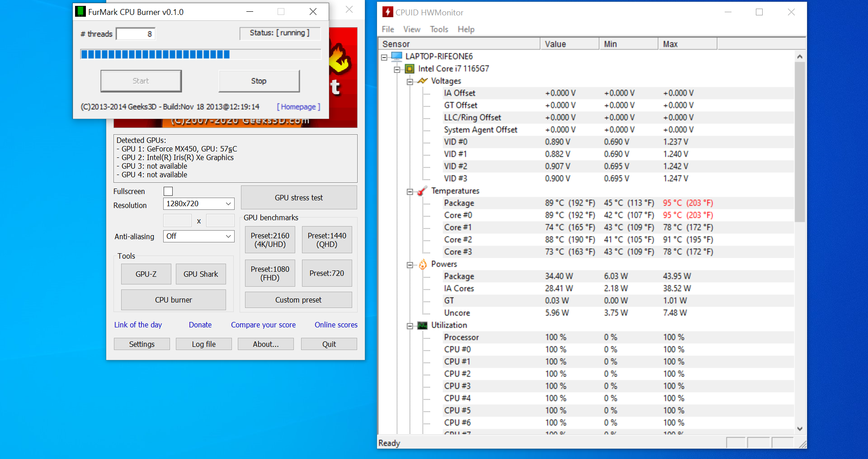Screen dimensions: 868x459
Task: Open the Compare your score link
Action: point(263,325)
